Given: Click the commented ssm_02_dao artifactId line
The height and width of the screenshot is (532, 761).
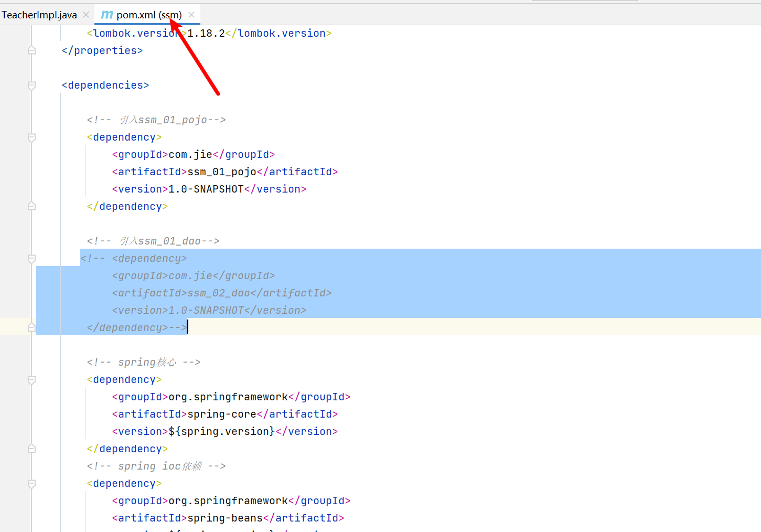Looking at the screenshot, I should pos(222,293).
